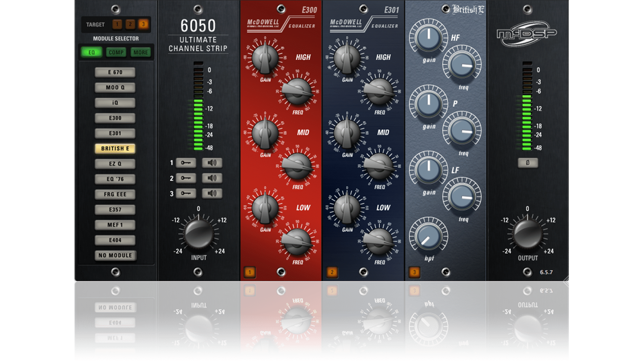Click the output level meter
Image resolution: width=644 pixels, height=362 pixels.
527,106
